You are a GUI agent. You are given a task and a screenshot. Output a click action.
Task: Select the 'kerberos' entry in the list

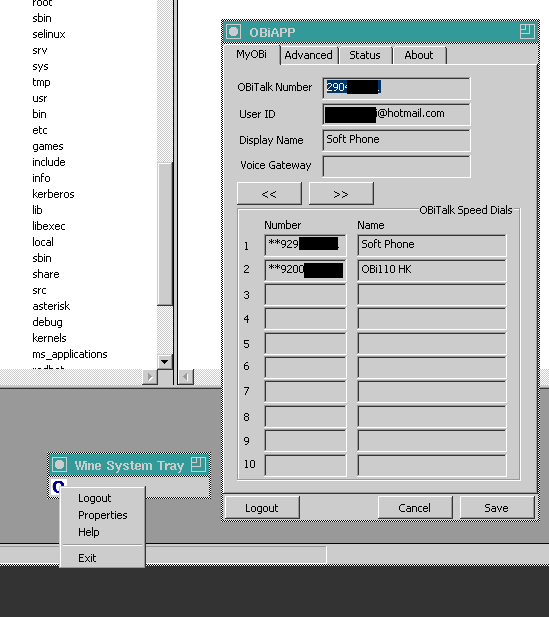coord(53,194)
